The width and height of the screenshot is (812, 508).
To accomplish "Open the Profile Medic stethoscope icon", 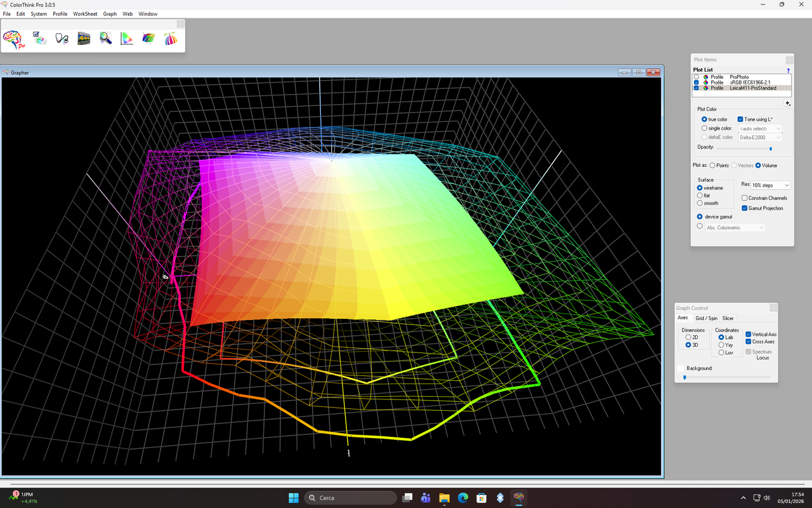I will pos(62,38).
